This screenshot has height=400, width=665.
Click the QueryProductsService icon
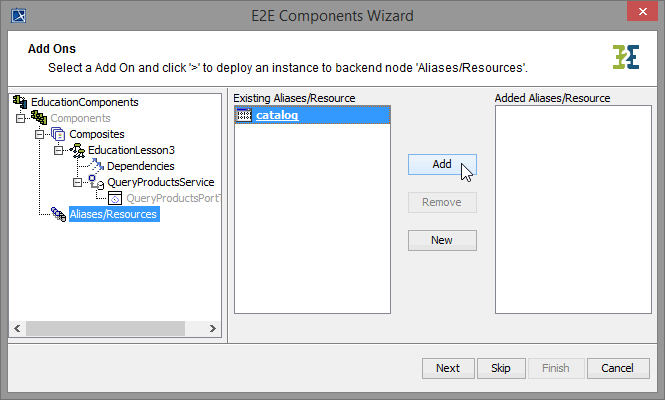[x=97, y=182]
